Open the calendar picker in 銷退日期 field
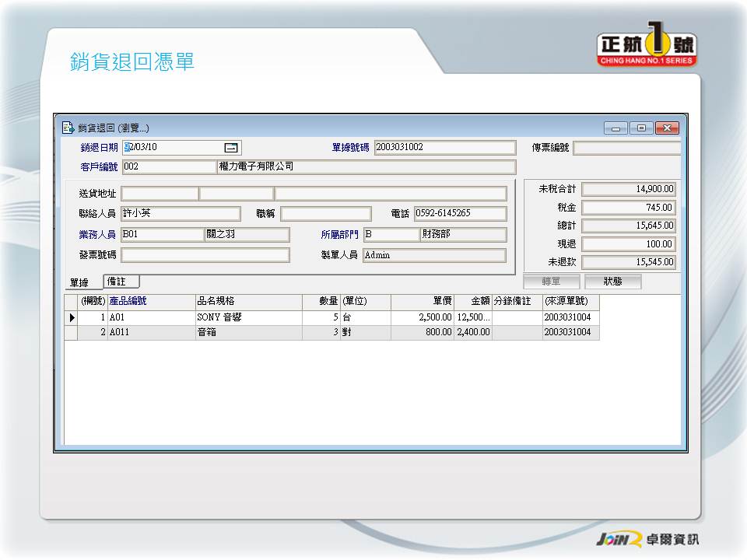 point(231,148)
